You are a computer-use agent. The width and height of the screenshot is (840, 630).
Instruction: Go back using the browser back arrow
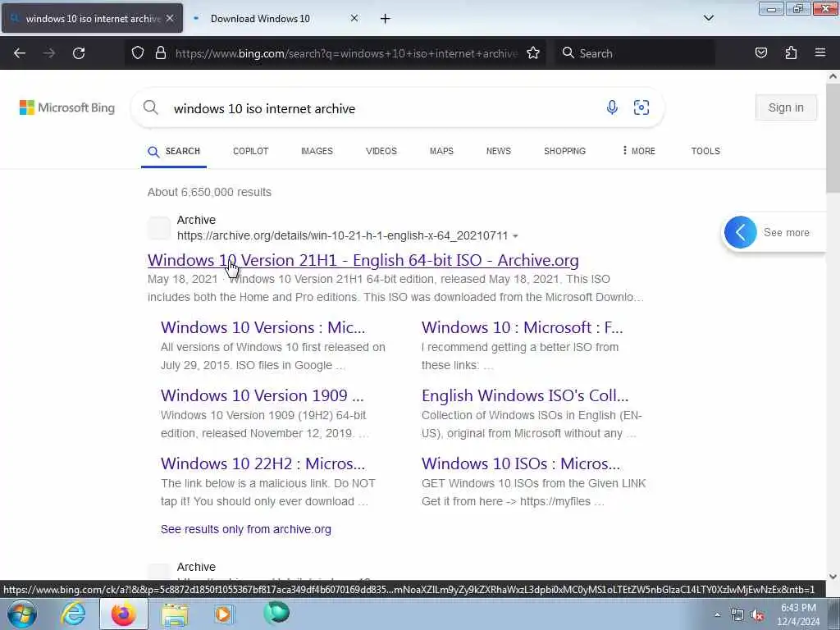coord(20,53)
